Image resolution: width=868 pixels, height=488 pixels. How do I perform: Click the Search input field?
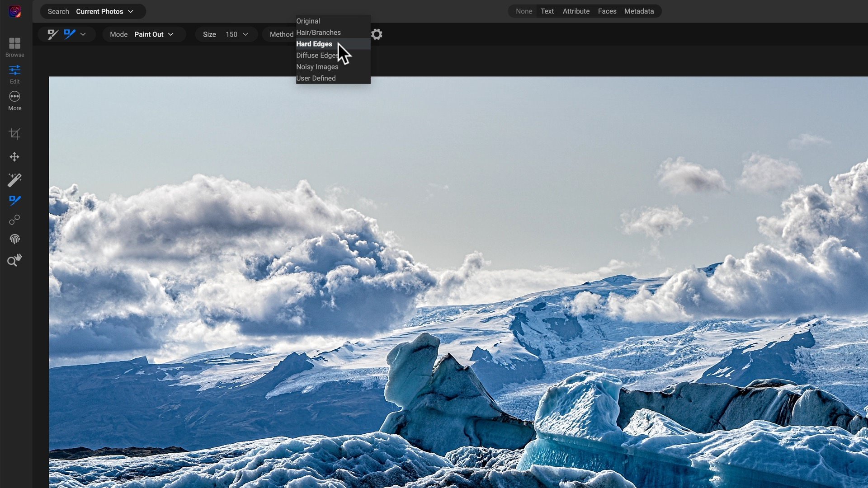[x=58, y=11]
